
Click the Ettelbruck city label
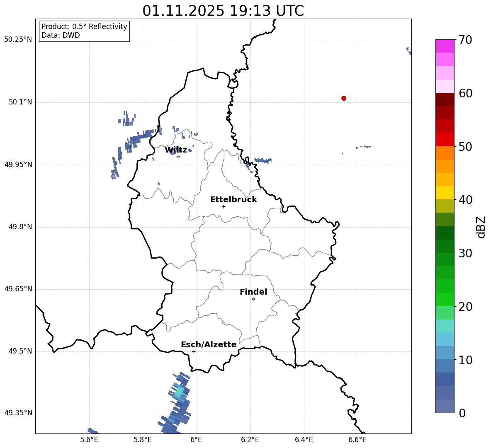coord(233,200)
